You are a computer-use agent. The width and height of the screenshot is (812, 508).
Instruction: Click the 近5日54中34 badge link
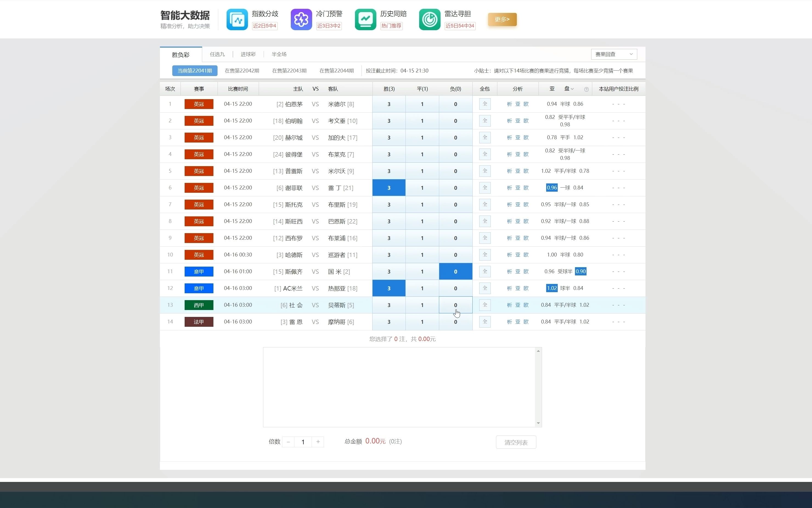click(x=460, y=26)
